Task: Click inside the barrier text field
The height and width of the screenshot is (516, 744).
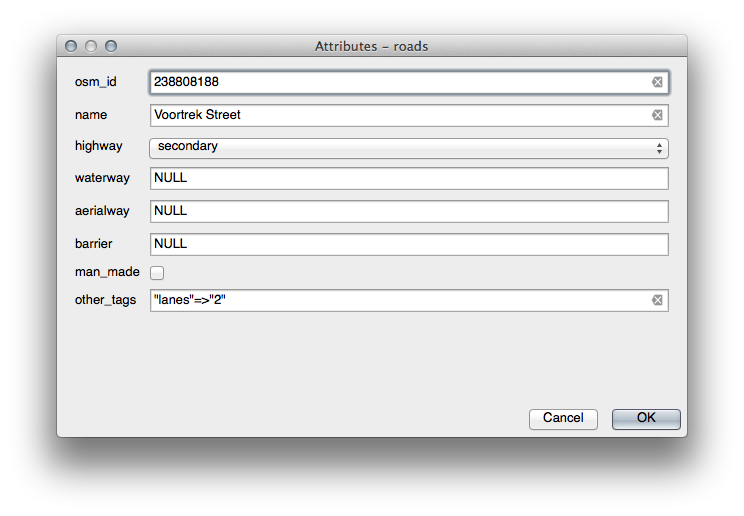Action: (x=408, y=244)
